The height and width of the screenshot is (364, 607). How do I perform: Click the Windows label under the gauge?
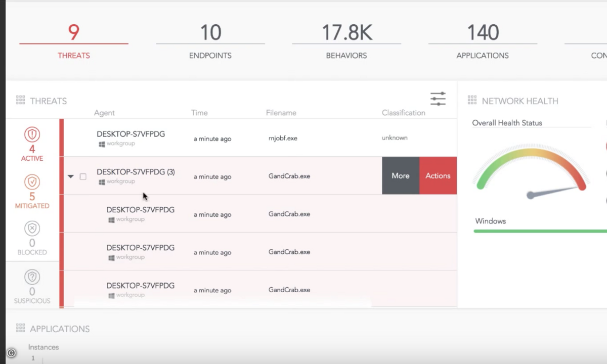click(491, 221)
